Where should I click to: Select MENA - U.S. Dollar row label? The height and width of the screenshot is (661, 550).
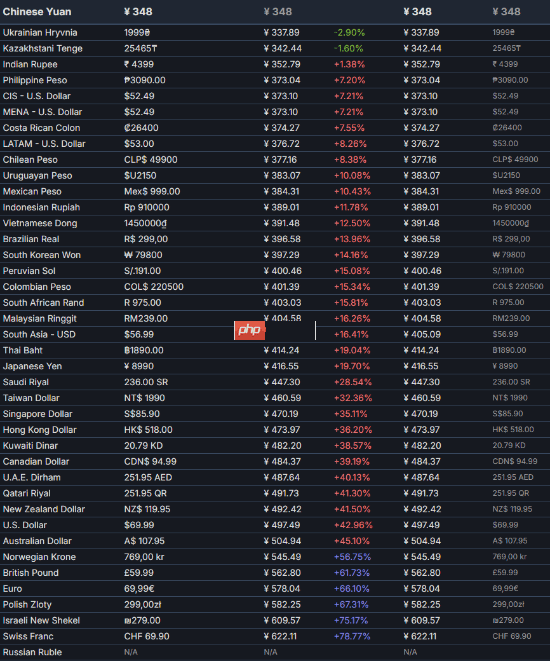pos(42,112)
